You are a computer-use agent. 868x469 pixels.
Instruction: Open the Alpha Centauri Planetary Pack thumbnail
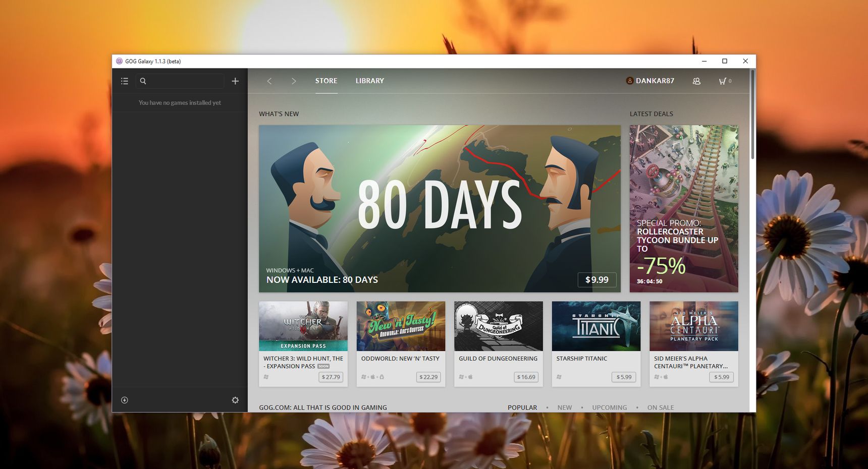[x=694, y=326]
